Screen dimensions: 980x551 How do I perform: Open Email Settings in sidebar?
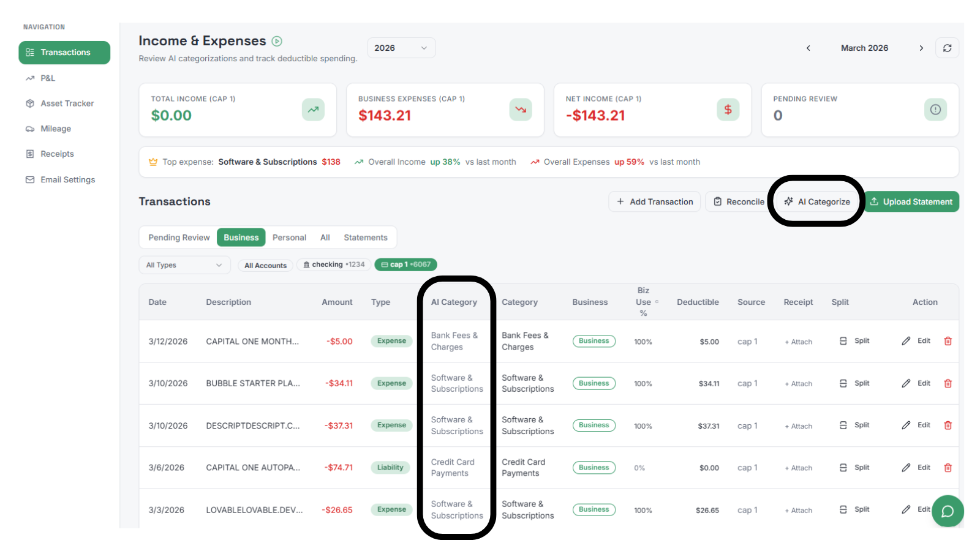pos(64,179)
